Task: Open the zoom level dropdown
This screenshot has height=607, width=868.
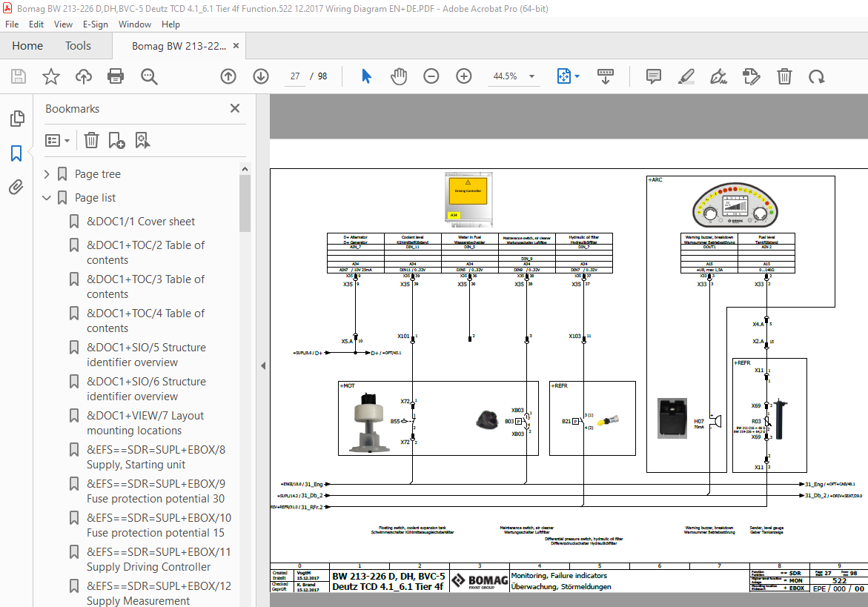Action: [x=532, y=76]
